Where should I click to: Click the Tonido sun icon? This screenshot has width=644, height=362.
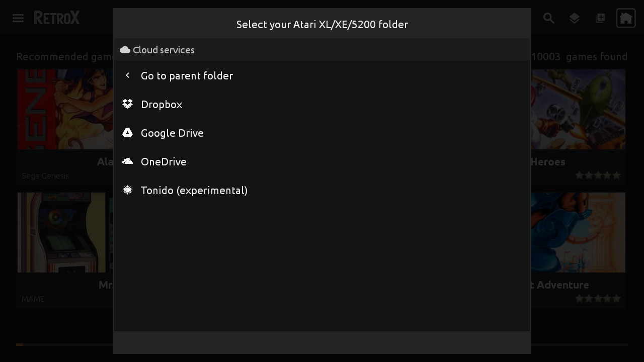click(x=127, y=190)
